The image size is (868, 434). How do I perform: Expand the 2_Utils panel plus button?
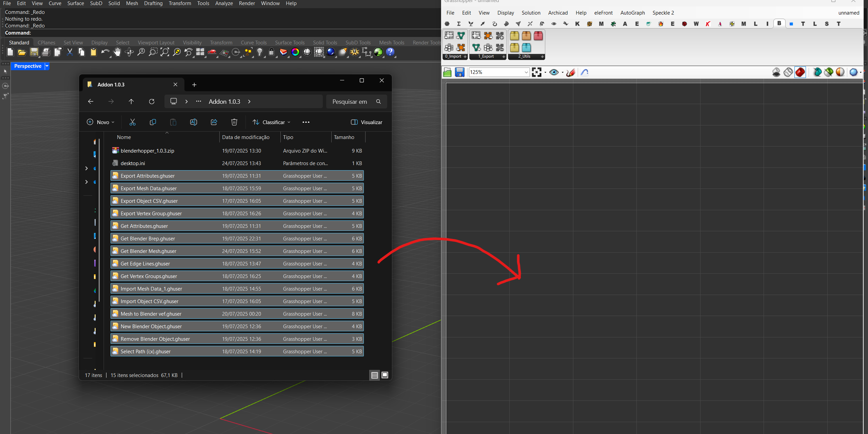(542, 57)
